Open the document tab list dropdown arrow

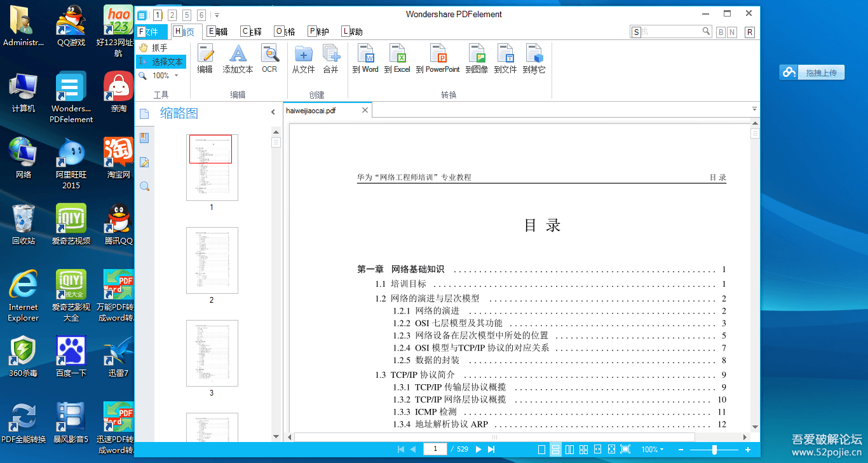[x=754, y=109]
